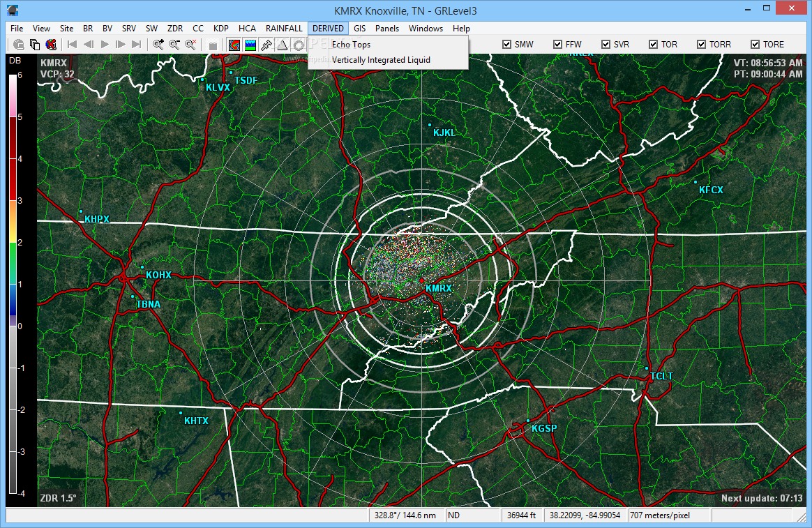This screenshot has width=812, height=528.
Task: Uncheck the TOR warnings checkbox
Action: point(653,45)
